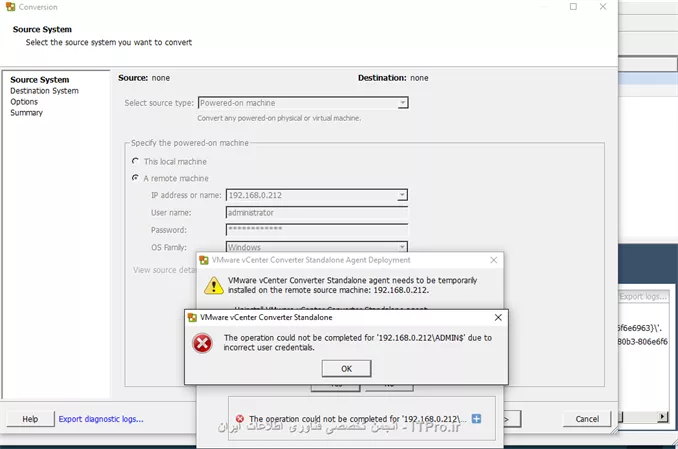Click the IP address field showing 192.168.0.212
The image size is (678, 449).
coord(311,195)
